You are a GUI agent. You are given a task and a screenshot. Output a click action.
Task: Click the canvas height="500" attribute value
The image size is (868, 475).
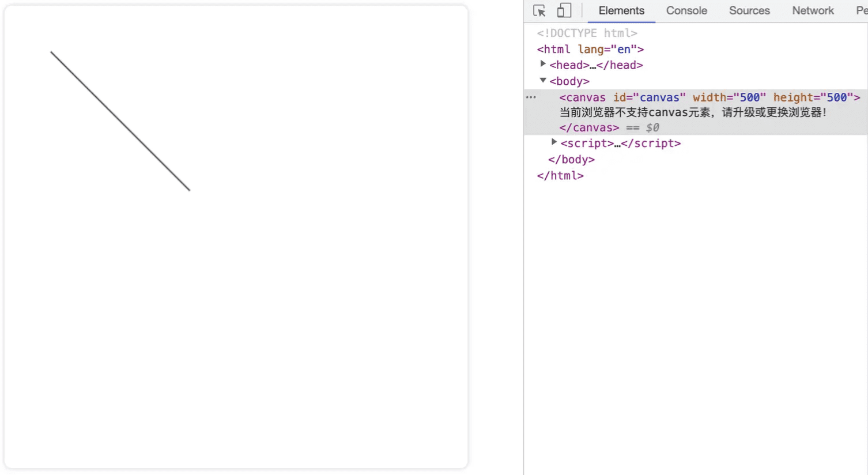pyautogui.click(x=837, y=97)
